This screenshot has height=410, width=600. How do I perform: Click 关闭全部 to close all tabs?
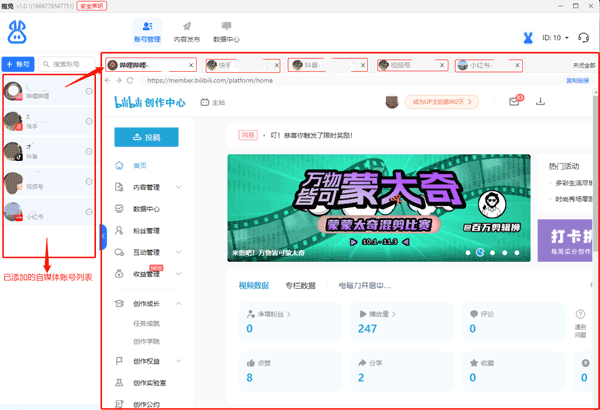click(584, 65)
